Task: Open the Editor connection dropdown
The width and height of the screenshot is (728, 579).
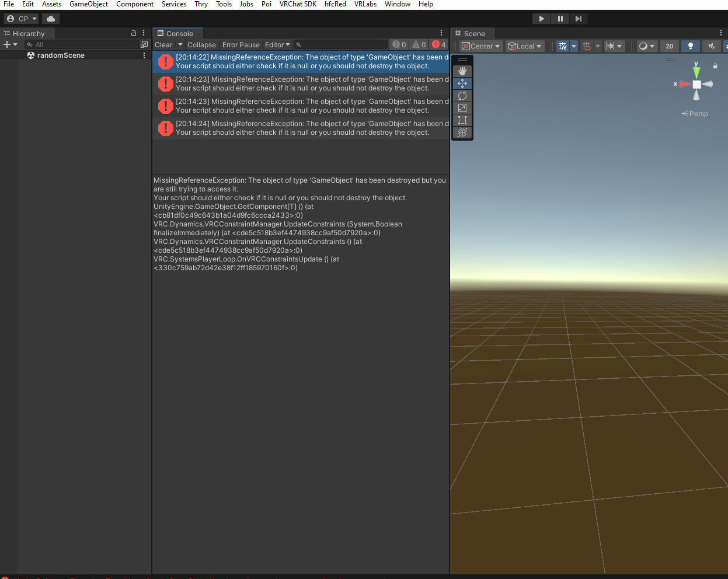Action: point(277,45)
